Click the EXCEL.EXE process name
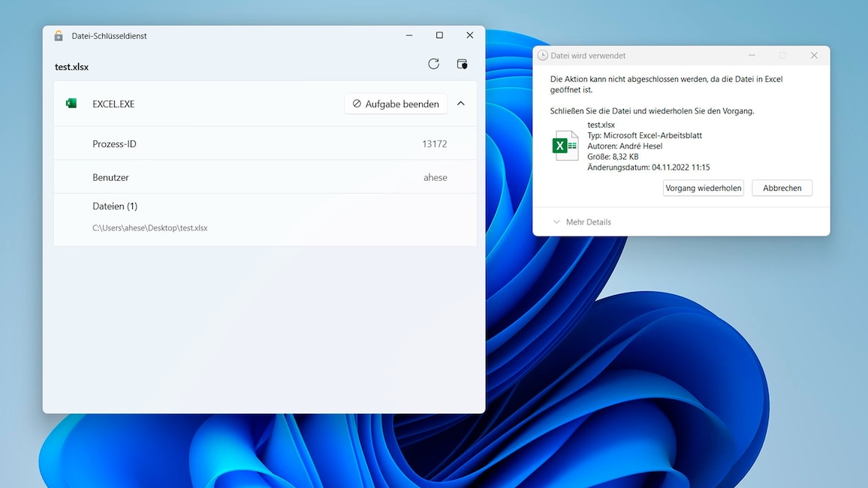The width and height of the screenshot is (868, 488). point(113,104)
